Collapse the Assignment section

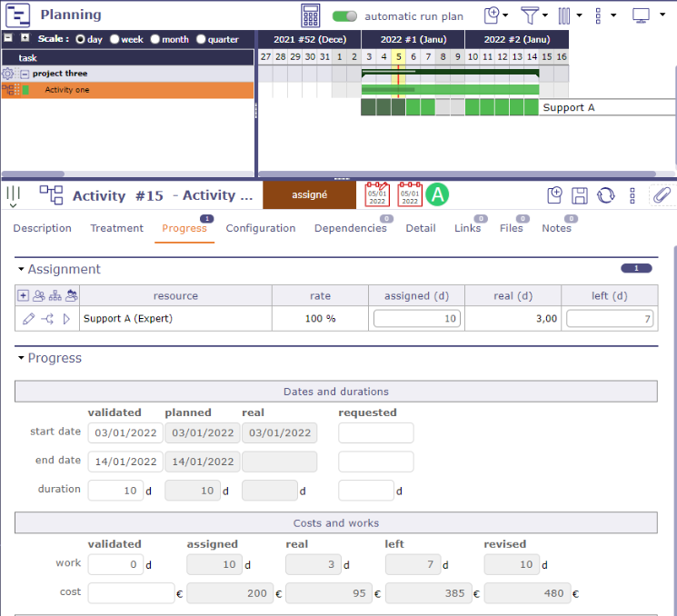point(21,270)
